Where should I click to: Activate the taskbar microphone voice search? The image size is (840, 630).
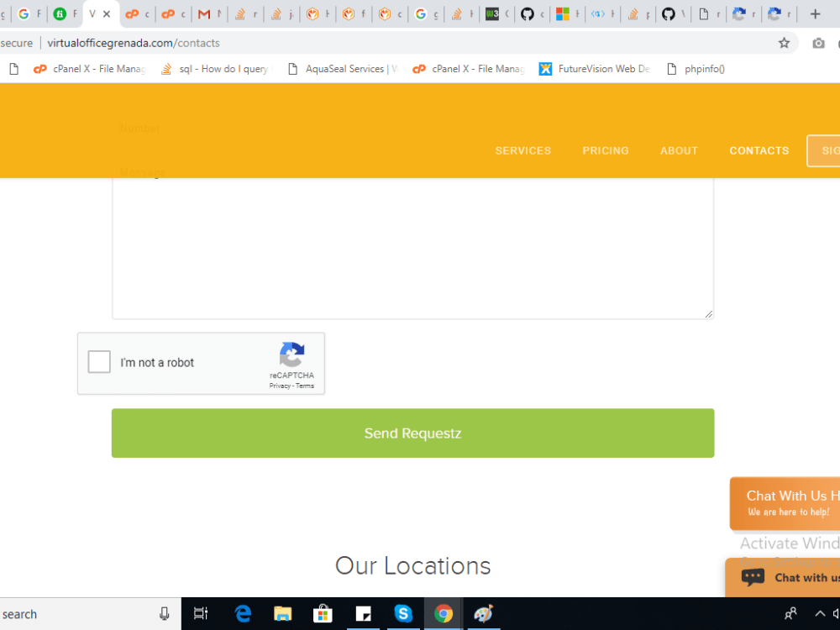click(165, 614)
